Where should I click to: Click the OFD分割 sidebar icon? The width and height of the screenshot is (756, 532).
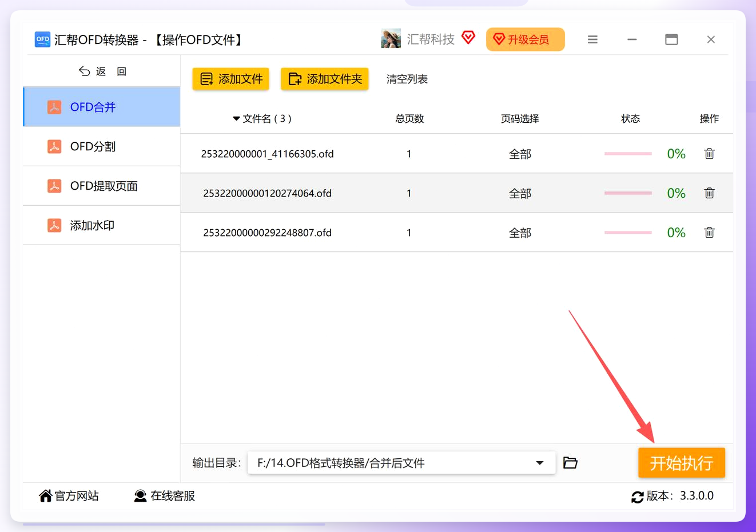[54, 147]
